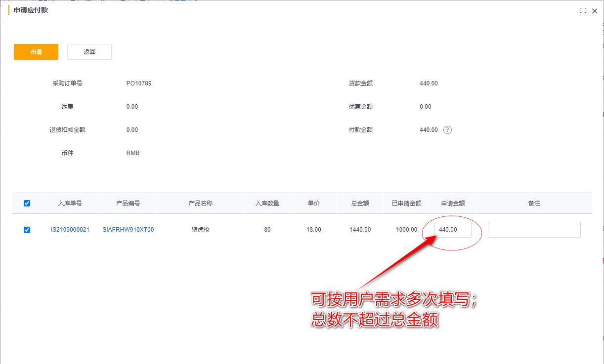Toggle the select-all checkbox in table header

[x=27, y=203]
